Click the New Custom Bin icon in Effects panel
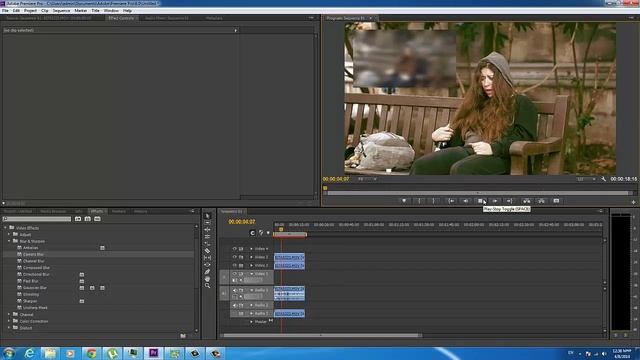Screen dimensions: 640x360 [183, 336]
